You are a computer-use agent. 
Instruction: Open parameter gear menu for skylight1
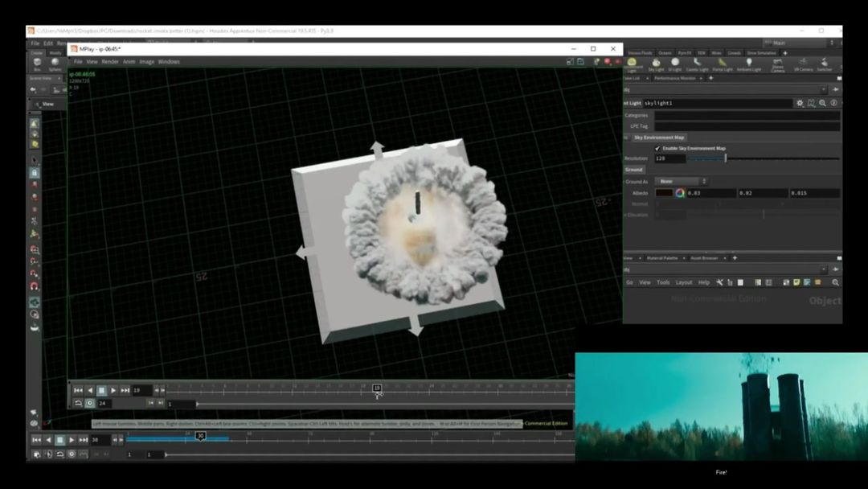click(x=800, y=103)
